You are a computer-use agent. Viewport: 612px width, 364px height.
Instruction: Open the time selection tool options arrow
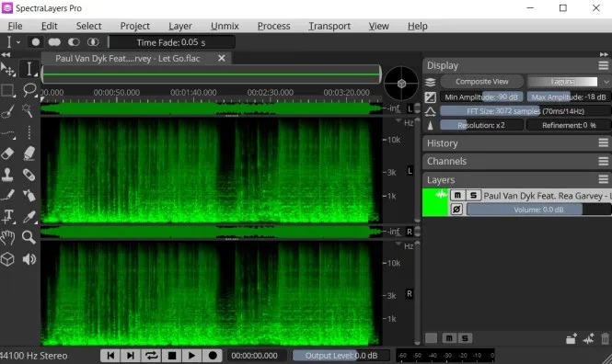[18, 42]
